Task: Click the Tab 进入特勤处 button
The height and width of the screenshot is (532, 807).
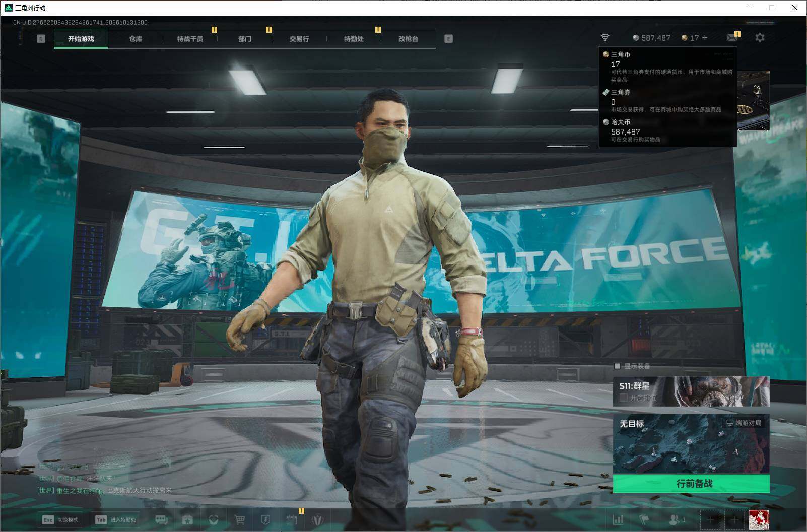Action: tap(116, 519)
